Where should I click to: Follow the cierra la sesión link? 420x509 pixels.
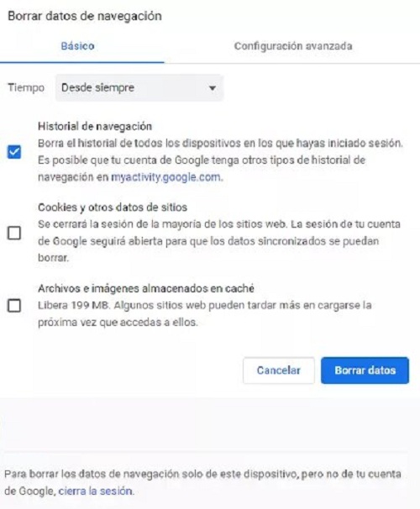(96, 491)
